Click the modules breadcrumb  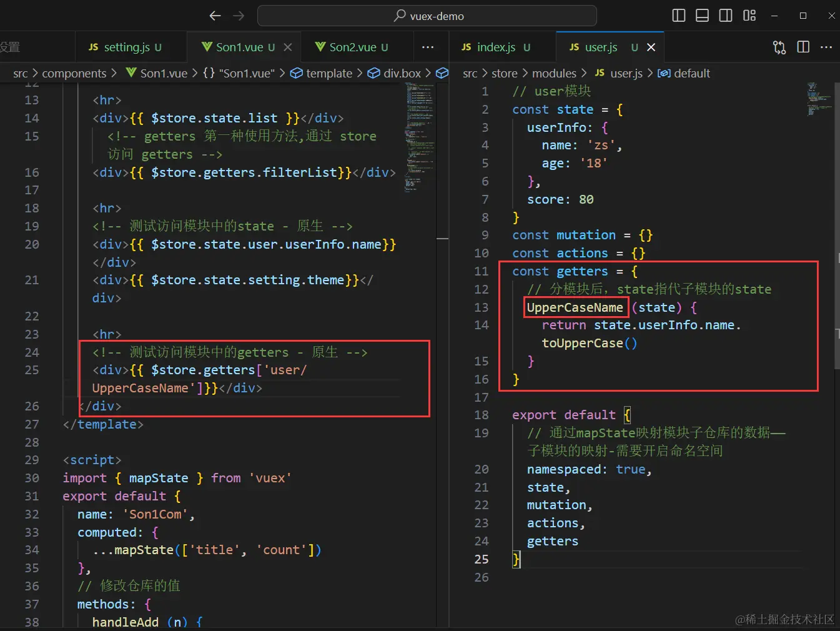click(554, 74)
